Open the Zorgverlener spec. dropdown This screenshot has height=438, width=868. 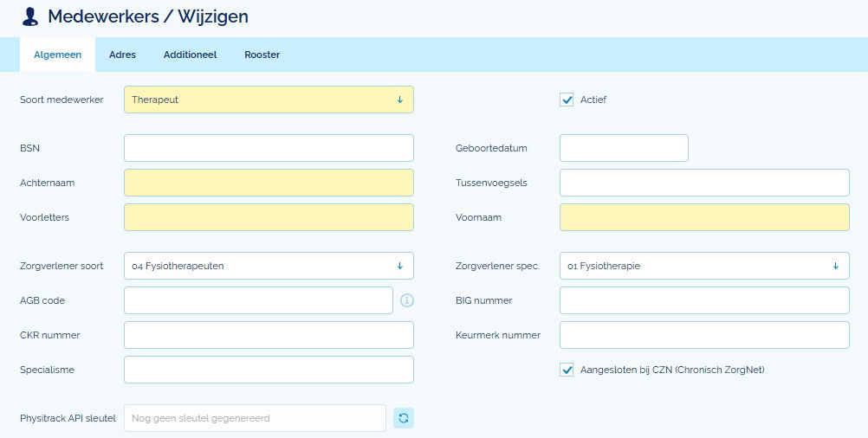[703, 266]
